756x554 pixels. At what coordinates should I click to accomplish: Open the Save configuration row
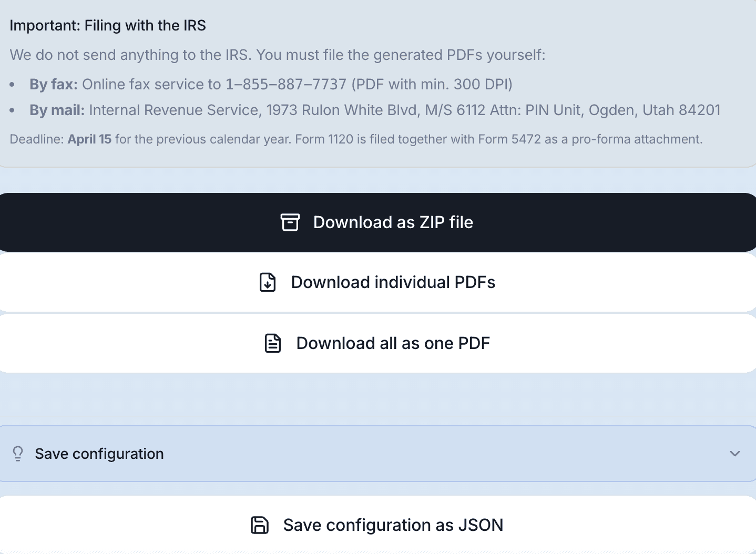(x=377, y=453)
